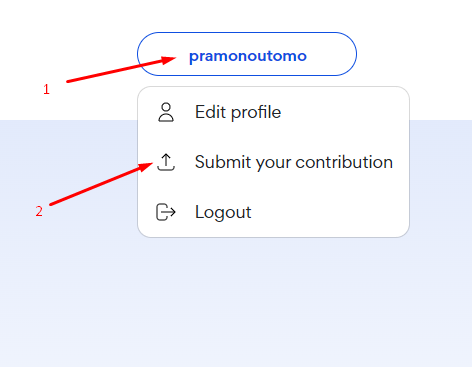Select Logout from the dropdown menu
This screenshot has height=367, width=472.
pyautogui.click(x=273, y=212)
